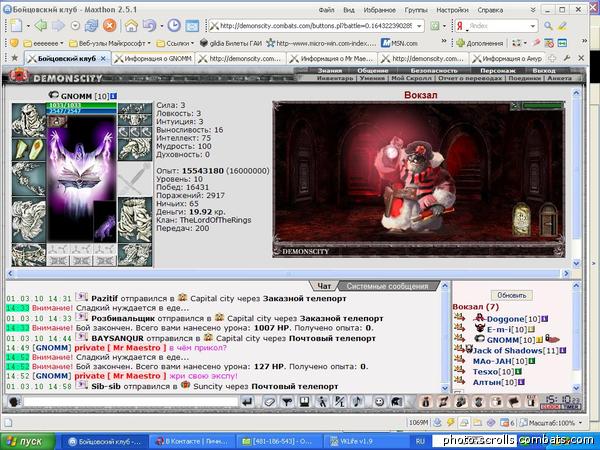Open the address bar dropdown arrow

[419, 26]
